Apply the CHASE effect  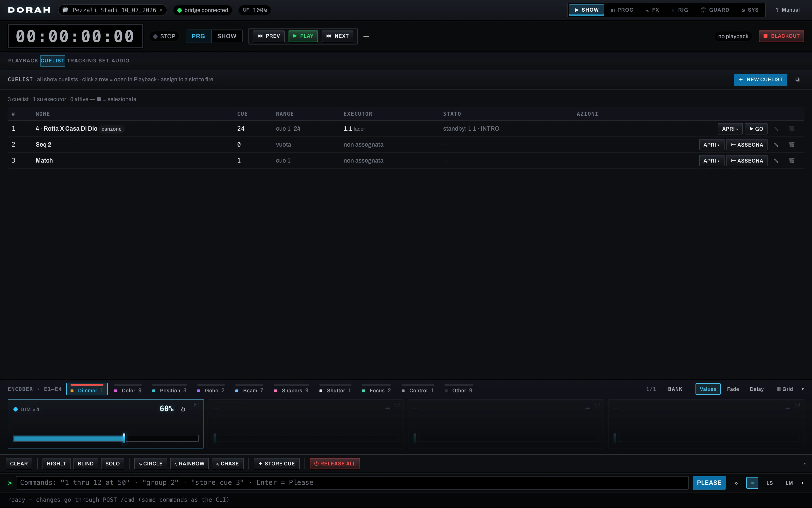coord(227,464)
